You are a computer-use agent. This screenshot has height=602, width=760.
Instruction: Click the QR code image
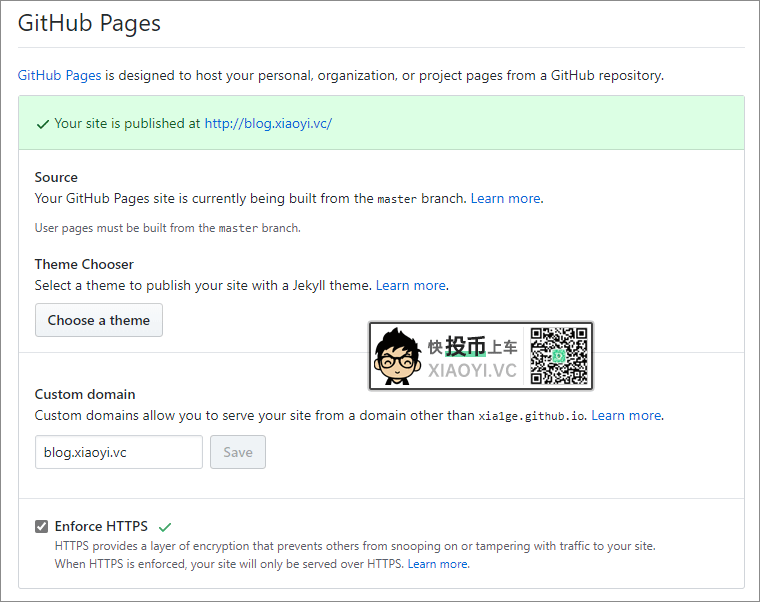tap(560, 356)
